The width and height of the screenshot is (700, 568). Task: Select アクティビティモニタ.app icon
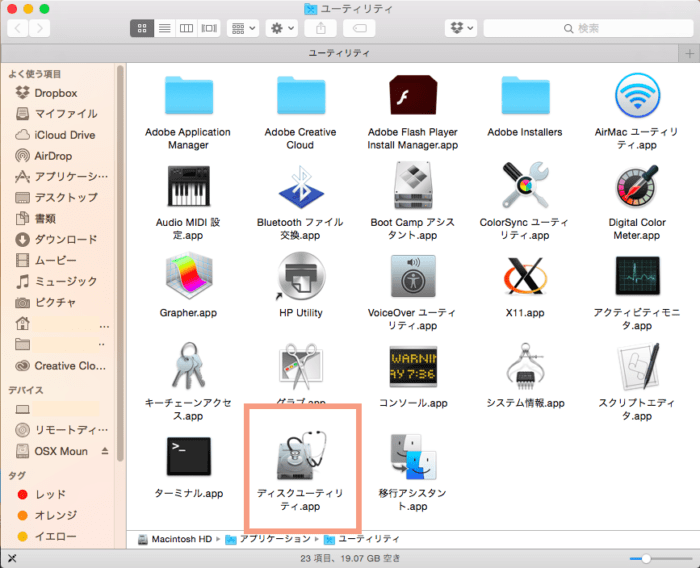[637, 276]
